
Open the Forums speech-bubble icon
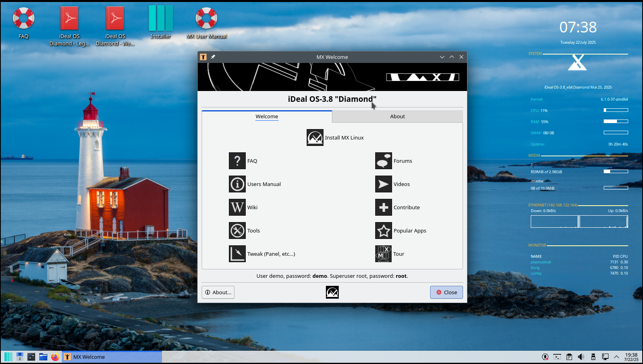tap(384, 161)
